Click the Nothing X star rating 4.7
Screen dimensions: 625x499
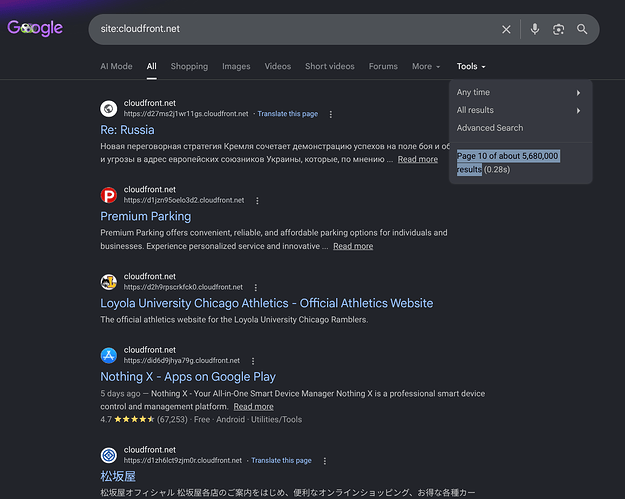tap(127, 420)
